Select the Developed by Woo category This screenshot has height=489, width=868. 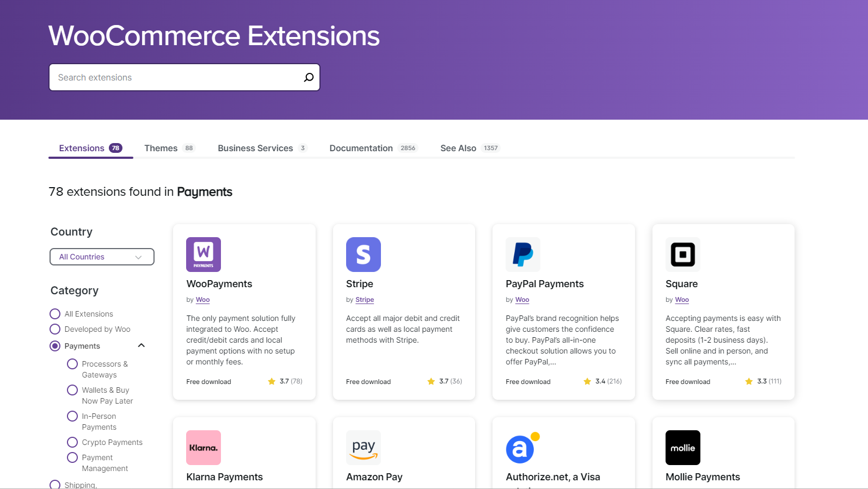click(55, 329)
